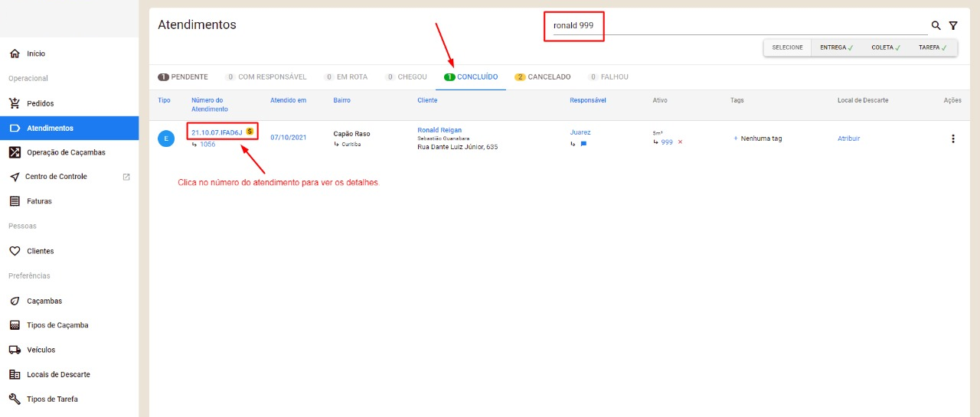The image size is (980, 417).
Task: Add a tag via Nenhuma tag
Action: click(757, 138)
